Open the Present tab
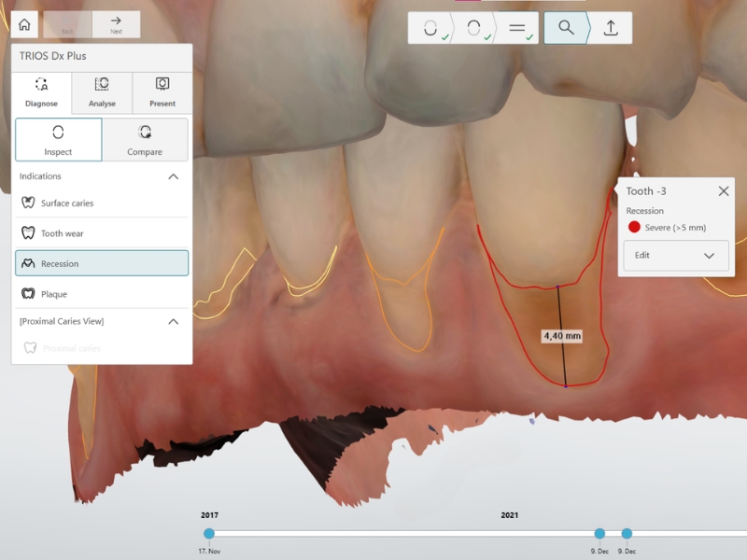Viewport: 747px width, 560px height. tap(162, 92)
